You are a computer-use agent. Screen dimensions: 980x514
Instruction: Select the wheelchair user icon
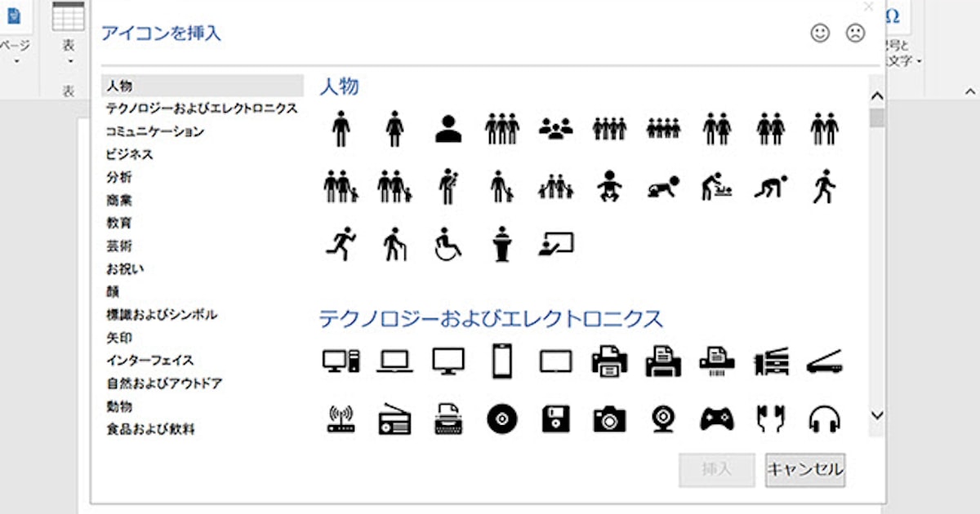448,244
